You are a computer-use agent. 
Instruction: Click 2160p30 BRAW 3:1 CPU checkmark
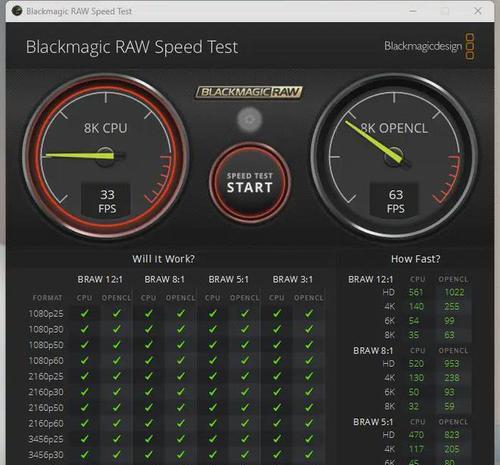click(x=277, y=392)
